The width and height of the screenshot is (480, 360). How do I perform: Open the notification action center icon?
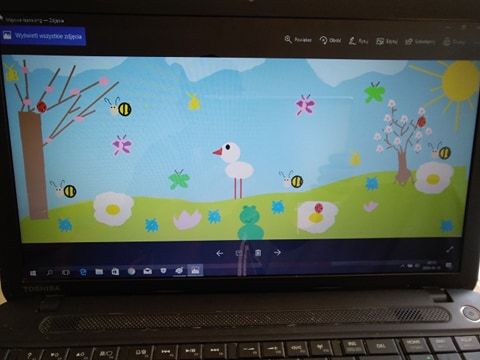coord(449,266)
